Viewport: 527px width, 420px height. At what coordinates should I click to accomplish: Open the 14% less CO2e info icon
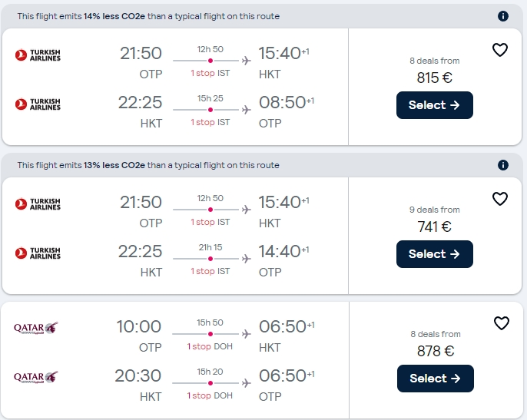503,16
